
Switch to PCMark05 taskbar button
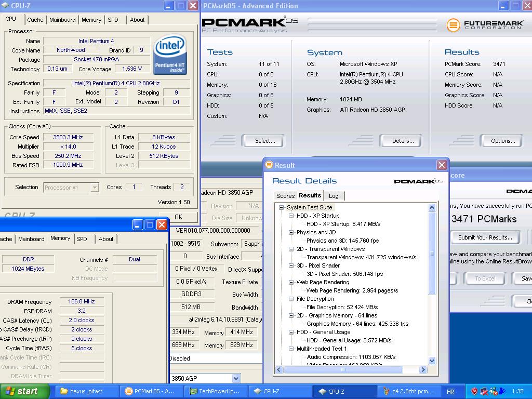pyautogui.click(x=151, y=392)
